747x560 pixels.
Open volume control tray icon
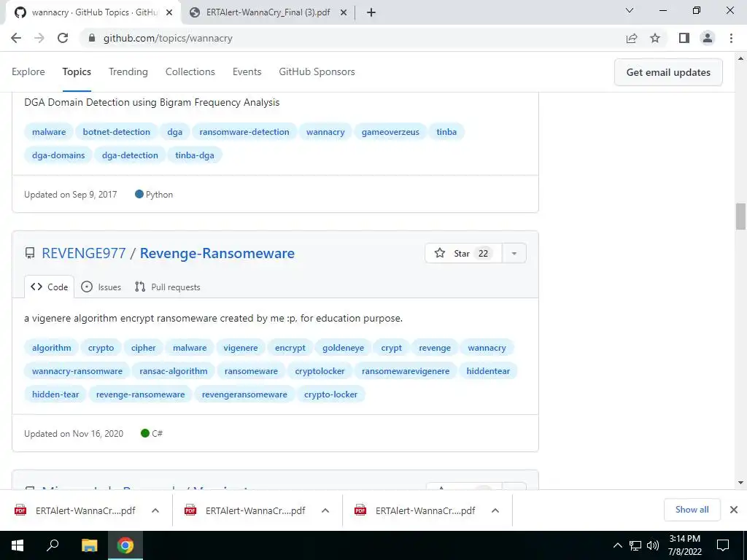[x=653, y=545]
